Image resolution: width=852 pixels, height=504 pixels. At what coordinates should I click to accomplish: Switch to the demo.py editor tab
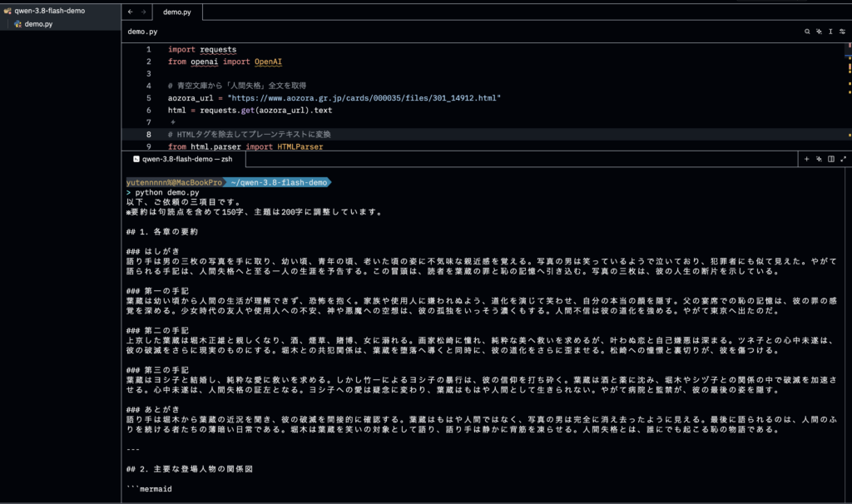click(177, 12)
